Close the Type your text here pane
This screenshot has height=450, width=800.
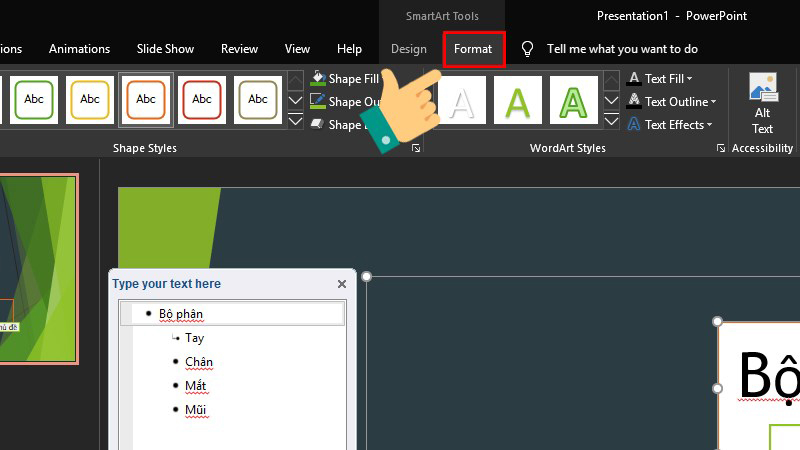click(x=342, y=284)
